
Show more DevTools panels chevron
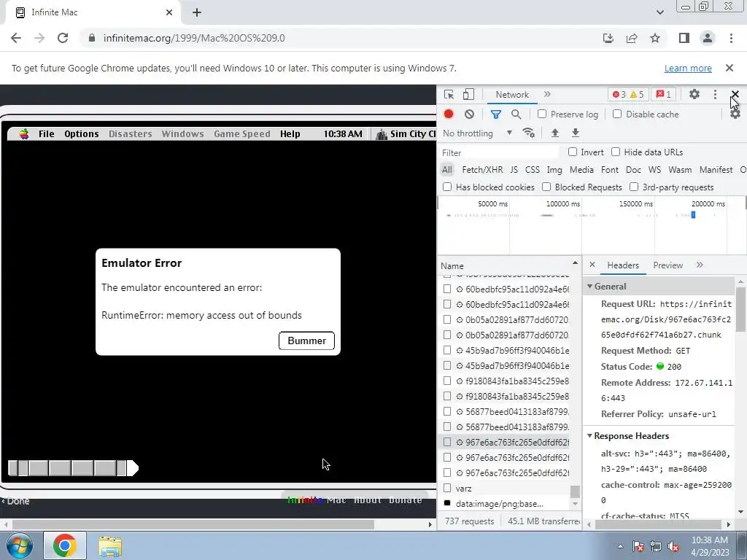pyautogui.click(x=547, y=94)
